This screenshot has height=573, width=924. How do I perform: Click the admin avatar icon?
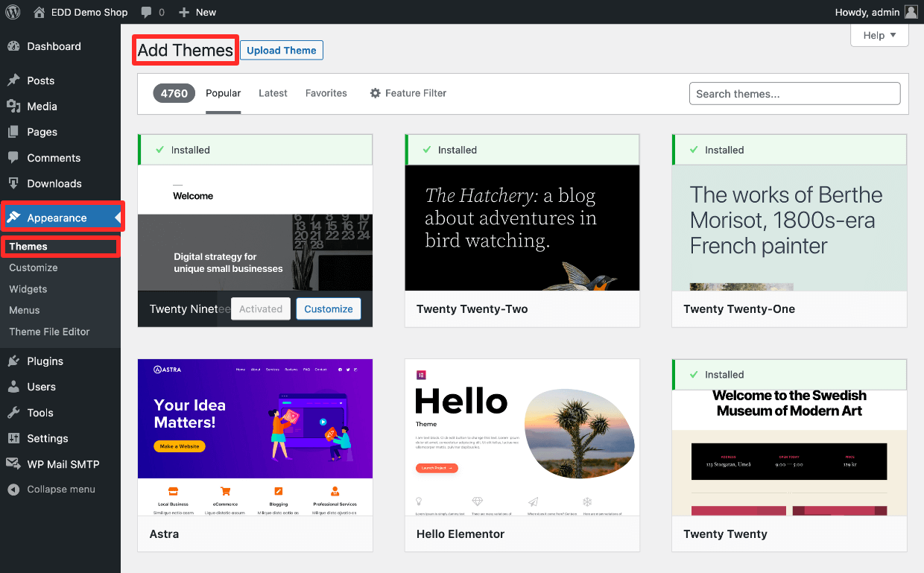tap(911, 12)
